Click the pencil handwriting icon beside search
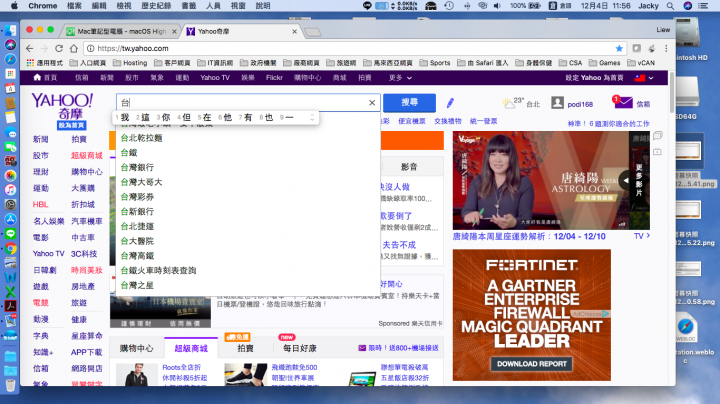This screenshot has height=404, width=720. [x=450, y=103]
